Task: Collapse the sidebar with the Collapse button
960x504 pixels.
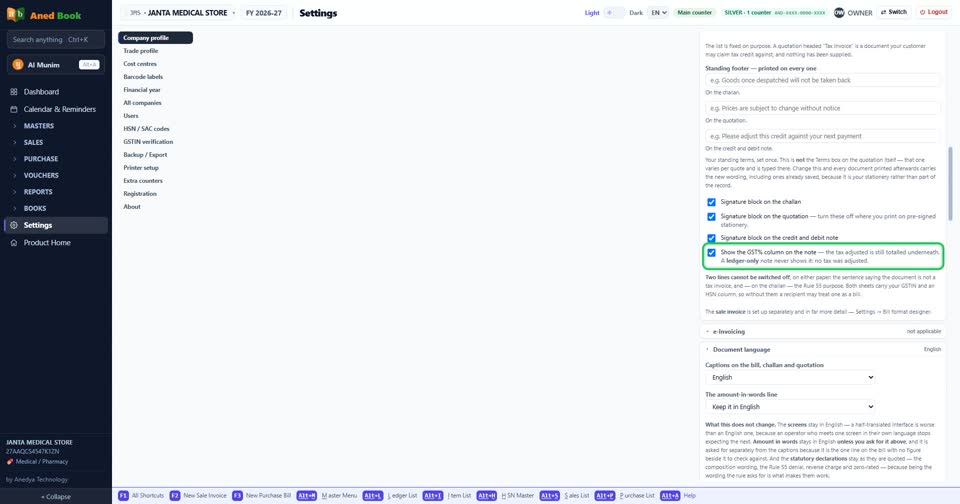Action: [56, 497]
